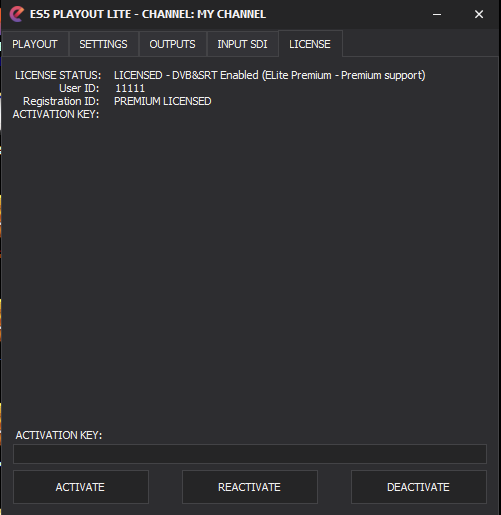Image resolution: width=501 pixels, height=515 pixels.
Task: Click the User ID value 11111
Action: point(130,88)
